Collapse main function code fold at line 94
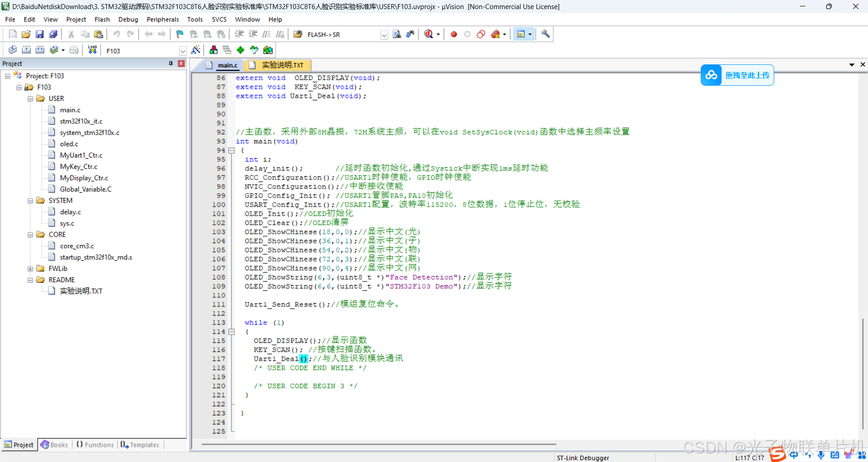This screenshot has width=868, height=462. click(x=231, y=151)
